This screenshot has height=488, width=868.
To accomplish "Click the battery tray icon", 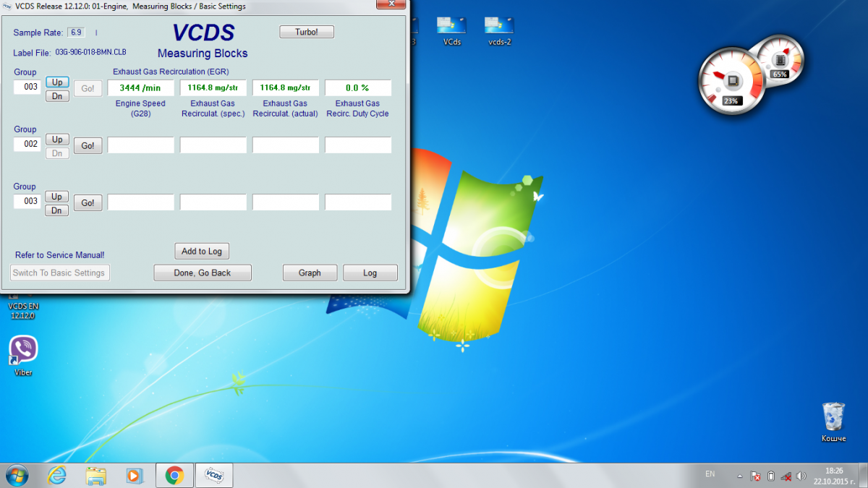I will pyautogui.click(x=771, y=476).
